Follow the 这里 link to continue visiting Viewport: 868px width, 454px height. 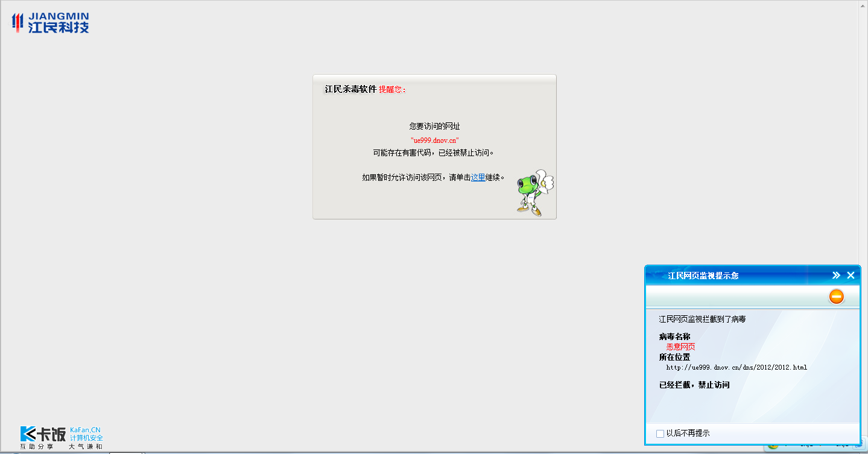pos(478,177)
